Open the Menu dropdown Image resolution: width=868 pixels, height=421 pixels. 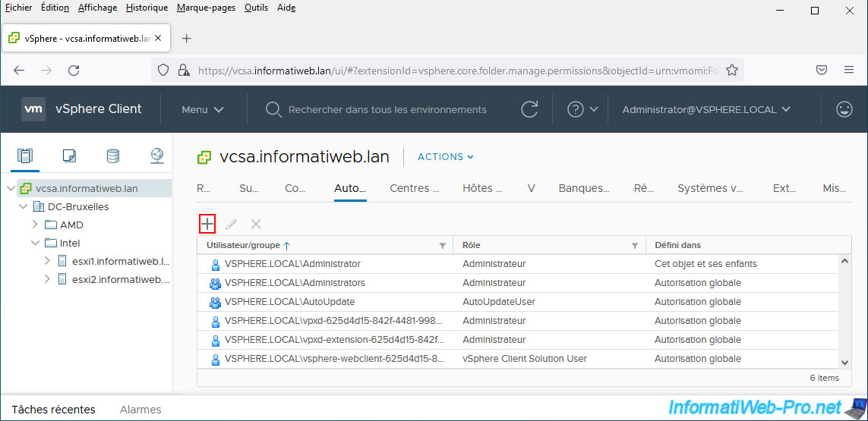(x=203, y=109)
